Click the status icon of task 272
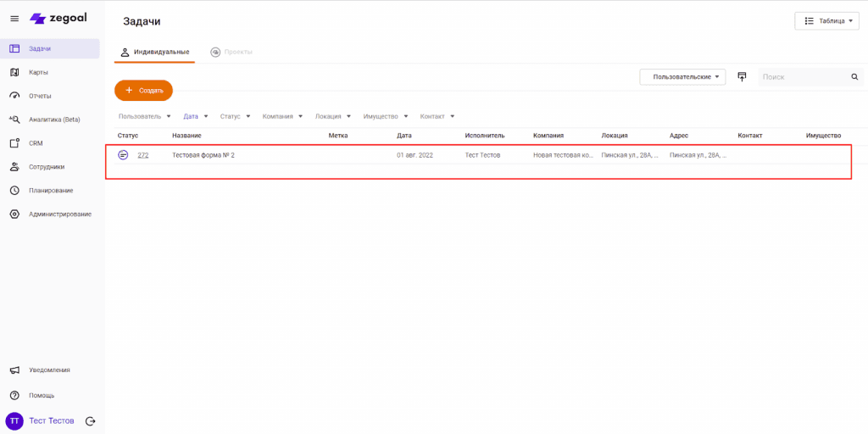 tap(123, 155)
